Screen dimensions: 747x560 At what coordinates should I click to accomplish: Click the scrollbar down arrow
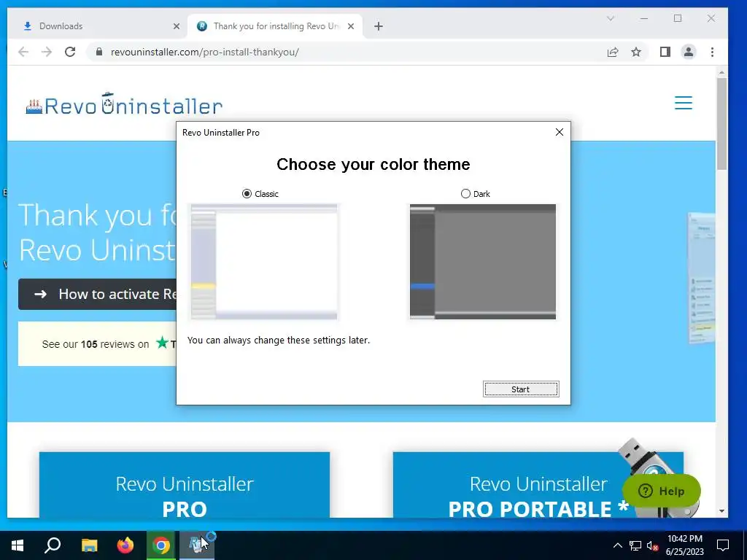(721, 511)
